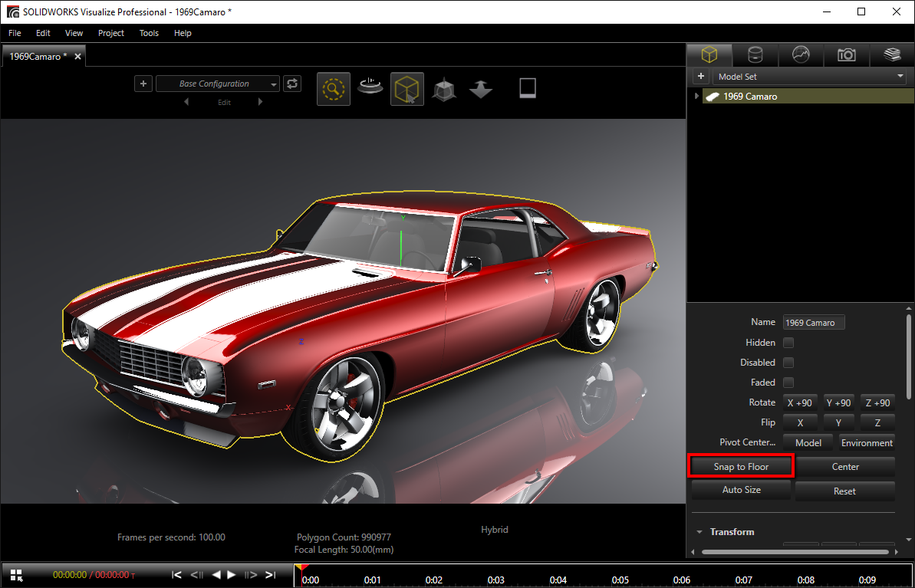The width and height of the screenshot is (915, 588).
Task: Flip the model along X
Action: [799, 423]
